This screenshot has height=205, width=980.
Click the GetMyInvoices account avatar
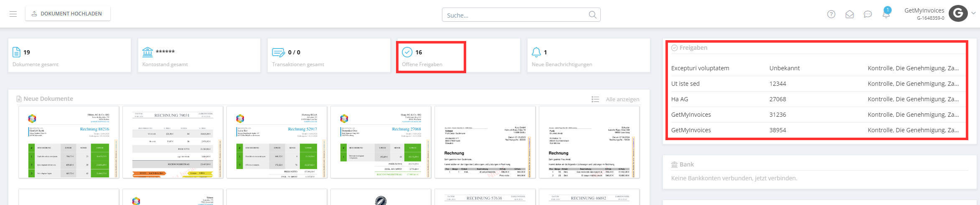point(958,13)
